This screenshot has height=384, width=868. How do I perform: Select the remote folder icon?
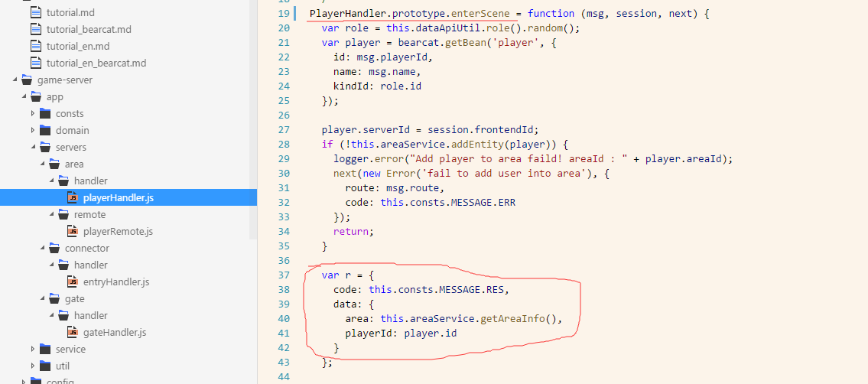tap(63, 215)
